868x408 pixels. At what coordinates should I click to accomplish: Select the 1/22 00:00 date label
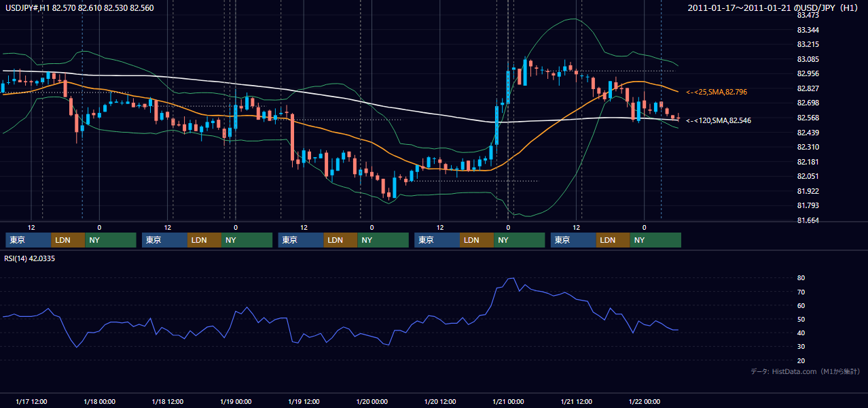click(645, 402)
